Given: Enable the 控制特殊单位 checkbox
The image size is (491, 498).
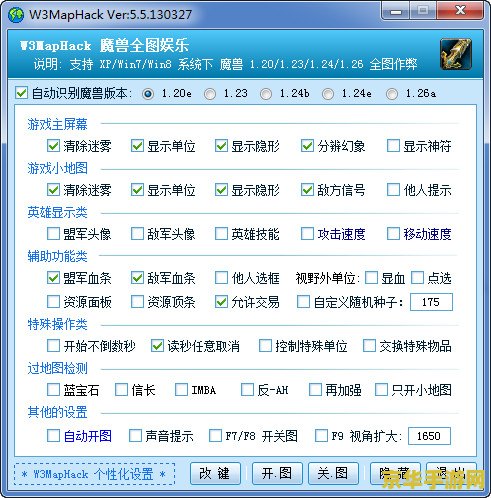Looking at the screenshot, I should tap(265, 346).
